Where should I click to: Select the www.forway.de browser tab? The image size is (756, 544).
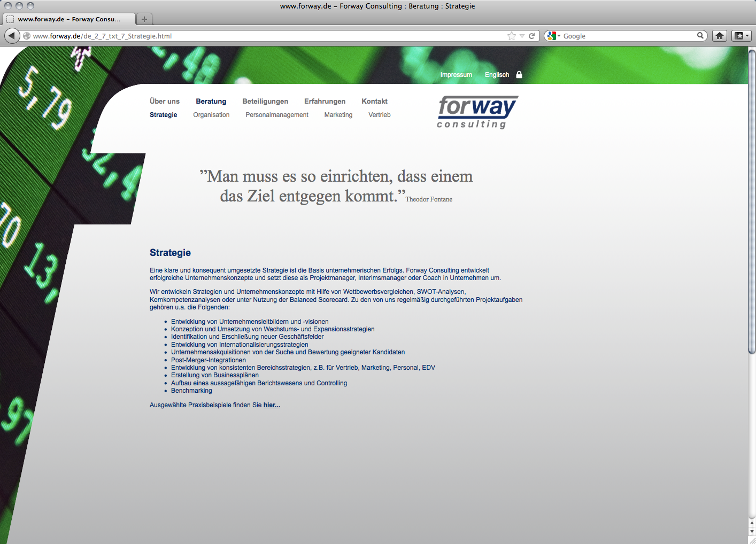click(x=68, y=19)
